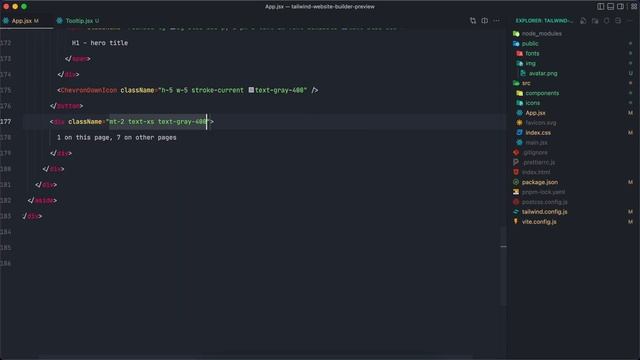Click line number 177 in the gutter

[x=6, y=122]
